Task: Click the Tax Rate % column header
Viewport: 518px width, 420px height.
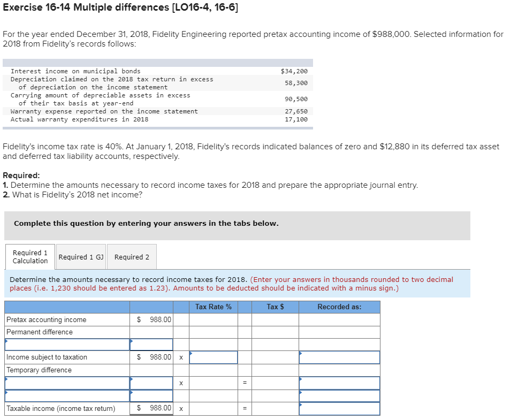Action: (213, 307)
